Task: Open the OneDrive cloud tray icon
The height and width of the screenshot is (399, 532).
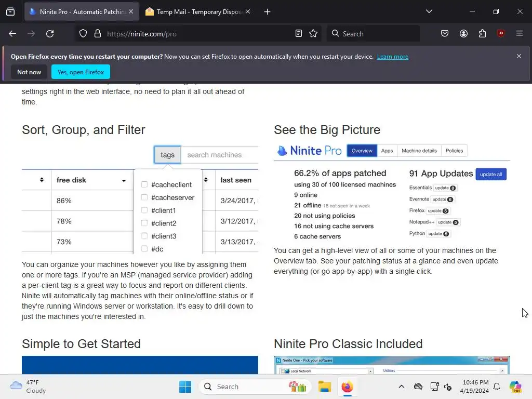Action: pos(418,387)
